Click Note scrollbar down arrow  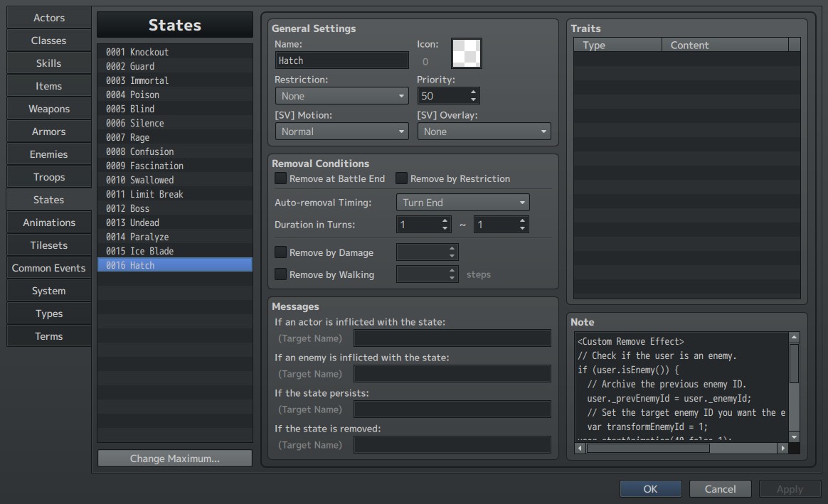[794, 437]
